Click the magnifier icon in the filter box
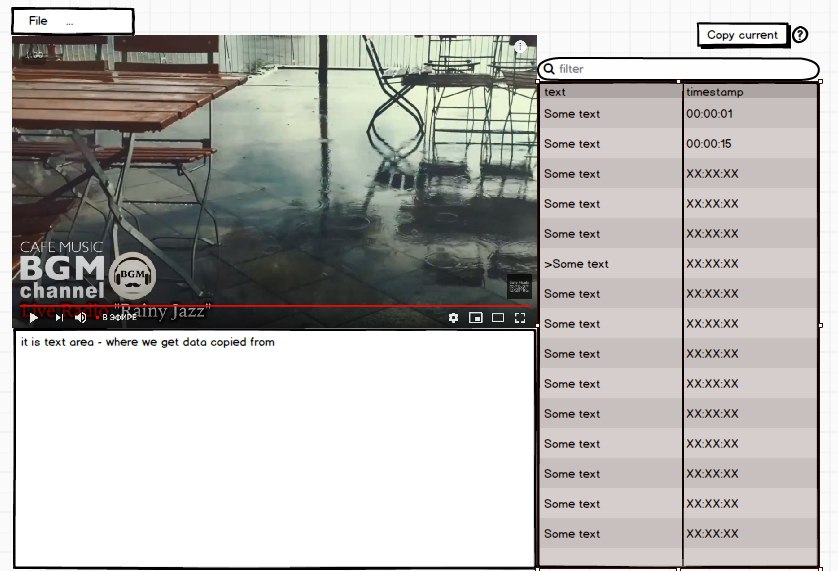Image resolution: width=838 pixels, height=571 pixels. [549, 68]
